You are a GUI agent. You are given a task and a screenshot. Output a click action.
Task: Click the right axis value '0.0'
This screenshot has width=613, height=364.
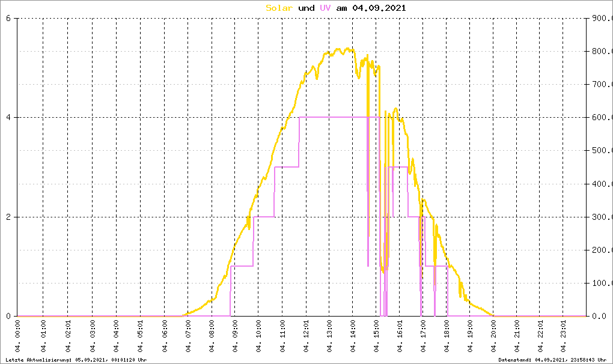599,316
